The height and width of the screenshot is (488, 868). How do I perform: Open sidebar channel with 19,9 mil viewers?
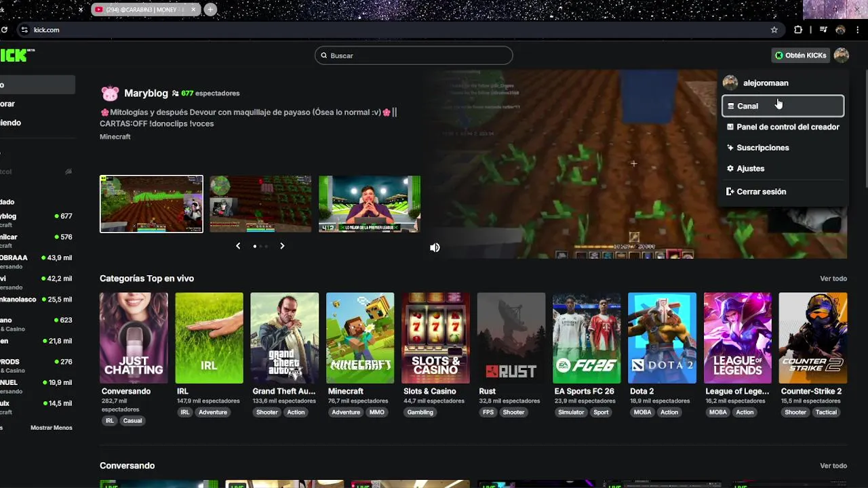[x=37, y=386]
